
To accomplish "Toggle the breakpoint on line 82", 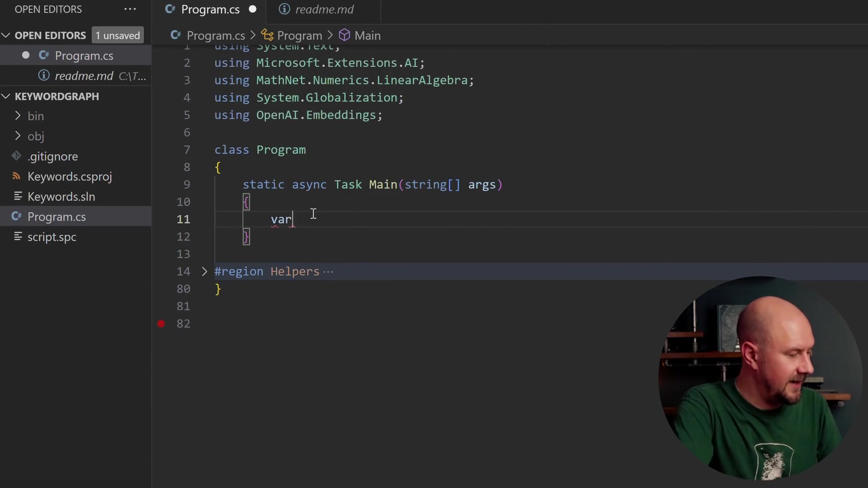I will (161, 324).
